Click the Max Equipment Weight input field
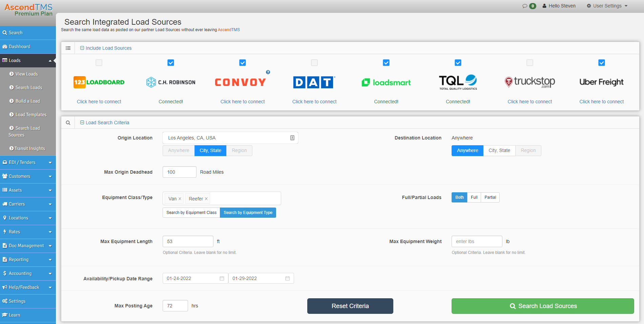644x324 pixels. pyautogui.click(x=477, y=241)
